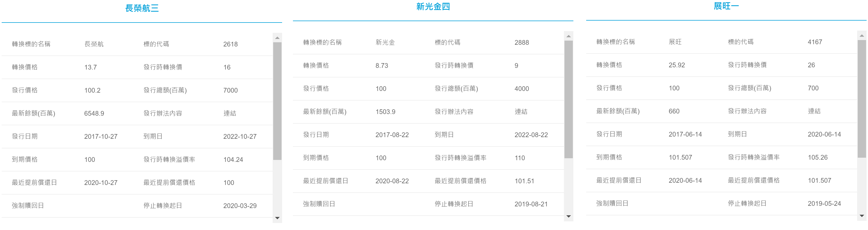Screen dimensions: 868x230
Task: Select premium rate 104.24
Action: 233,160
